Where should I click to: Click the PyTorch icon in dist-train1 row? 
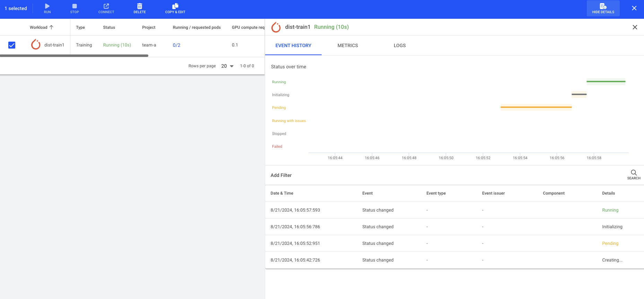[x=36, y=45]
